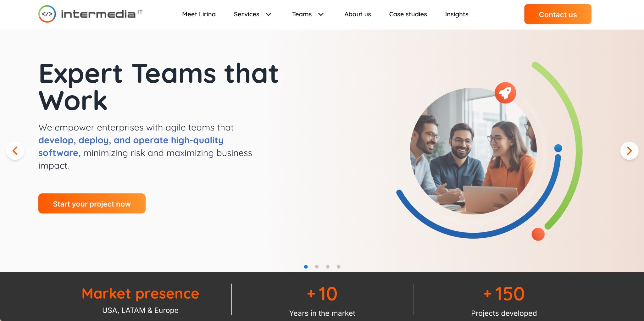Viewport: 644px width, 321px height.
Task: Click the Contact us button
Action: (x=558, y=14)
